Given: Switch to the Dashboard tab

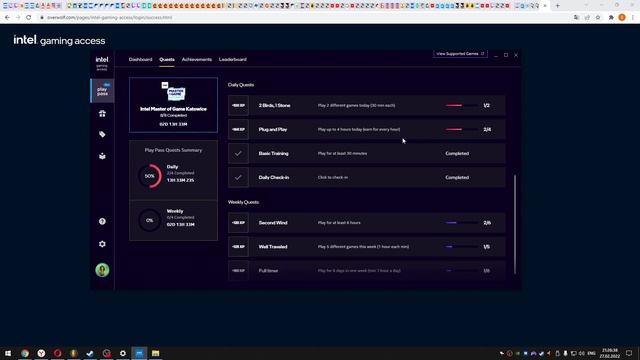Looking at the screenshot, I should point(140,60).
